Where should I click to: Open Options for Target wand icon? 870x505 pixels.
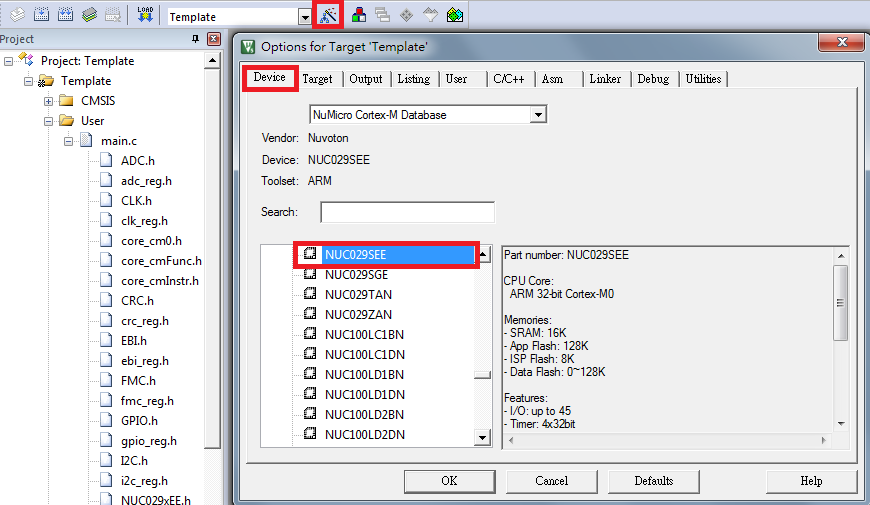coord(327,16)
